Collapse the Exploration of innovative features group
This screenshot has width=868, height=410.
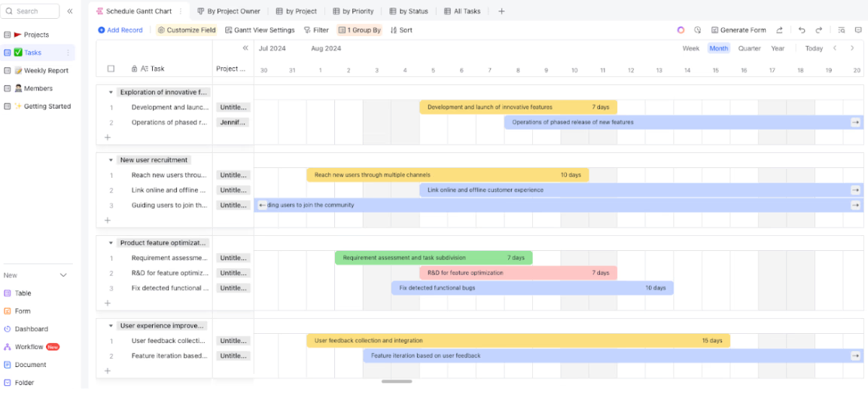coord(111,93)
